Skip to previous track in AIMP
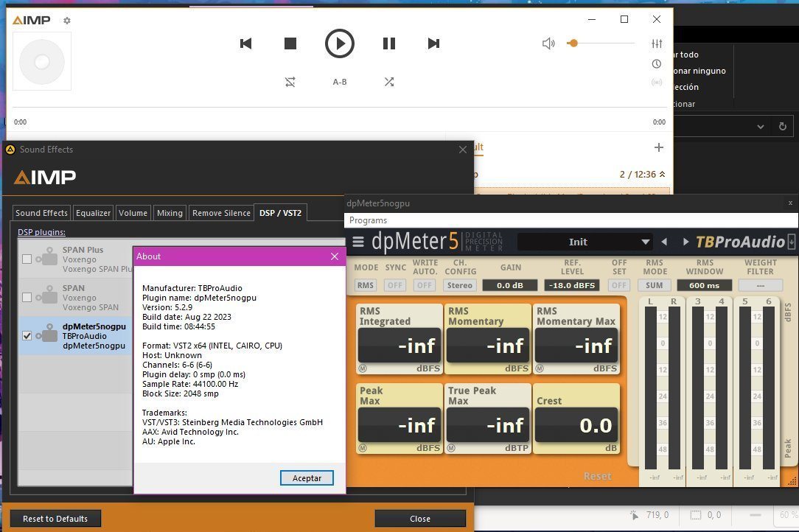799x532 pixels. (x=245, y=43)
